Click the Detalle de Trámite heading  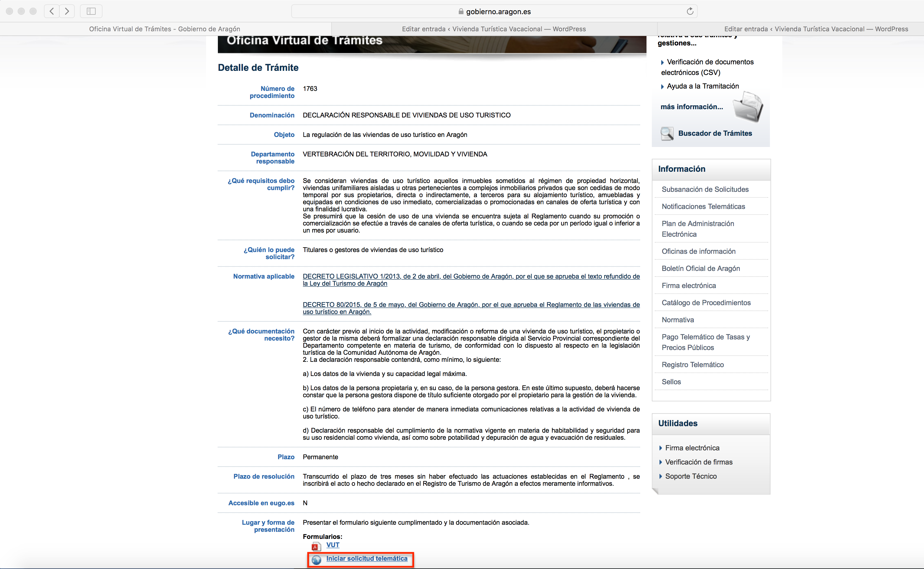coord(258,67)
